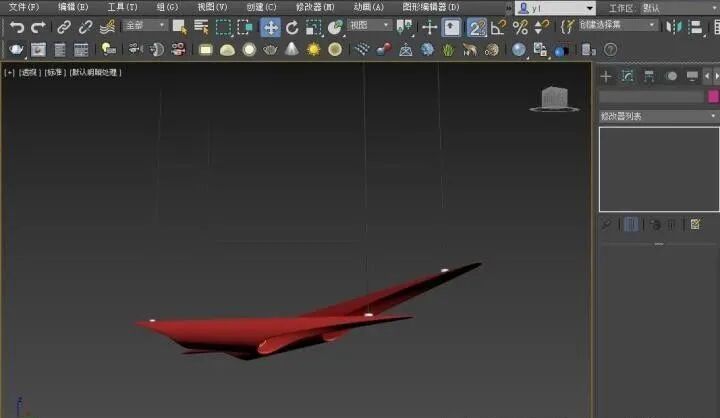This screenshot has width=720, height=418.
Task: Click the question mark help icon
Action: point(610,50)
